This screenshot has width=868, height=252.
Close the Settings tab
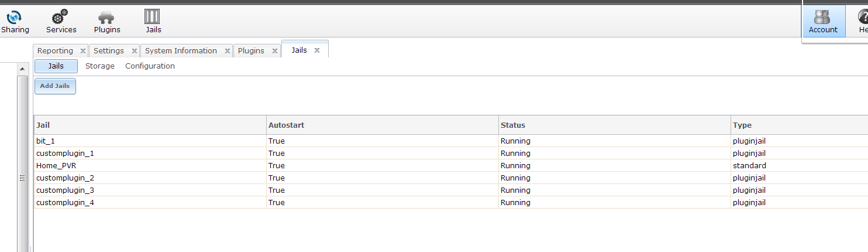pyautogui.click(x=134, y=51)
